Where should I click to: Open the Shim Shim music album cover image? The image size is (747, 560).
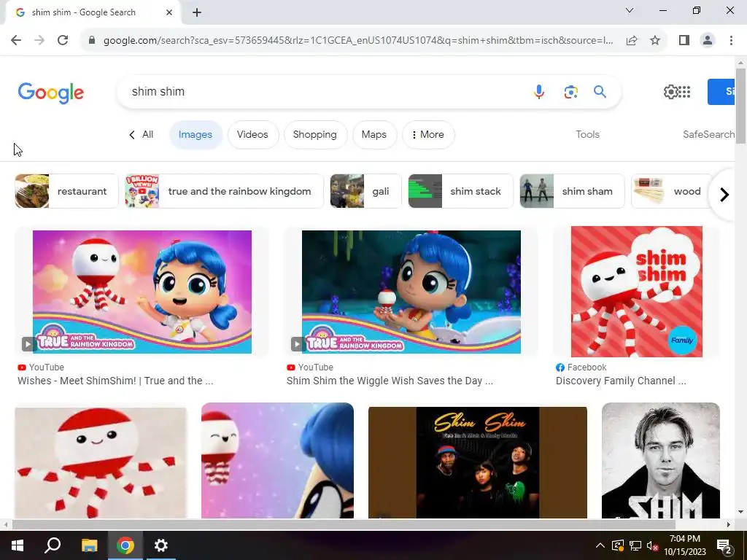click(x=477, y=462)
